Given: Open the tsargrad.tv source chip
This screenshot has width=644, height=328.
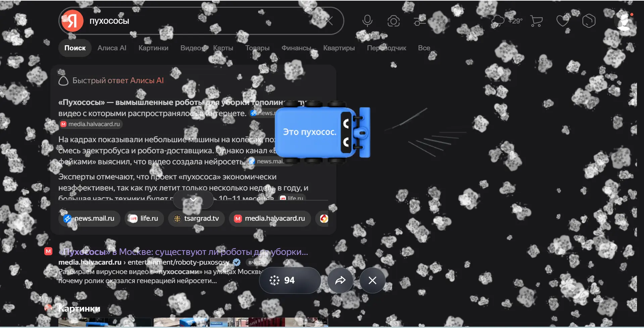Looking at the screenshot, I should [x=196, y=219].
